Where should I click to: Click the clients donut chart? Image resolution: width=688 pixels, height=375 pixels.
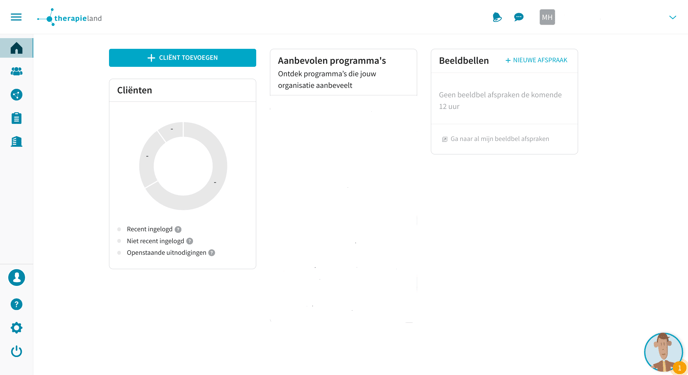coord(183,166)
